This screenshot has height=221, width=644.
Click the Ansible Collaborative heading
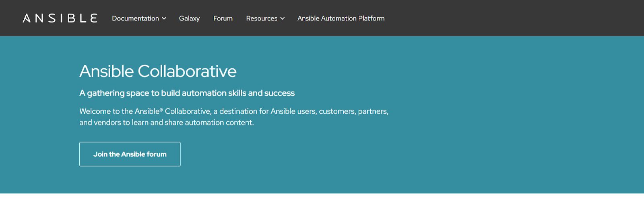click(158, 72)
